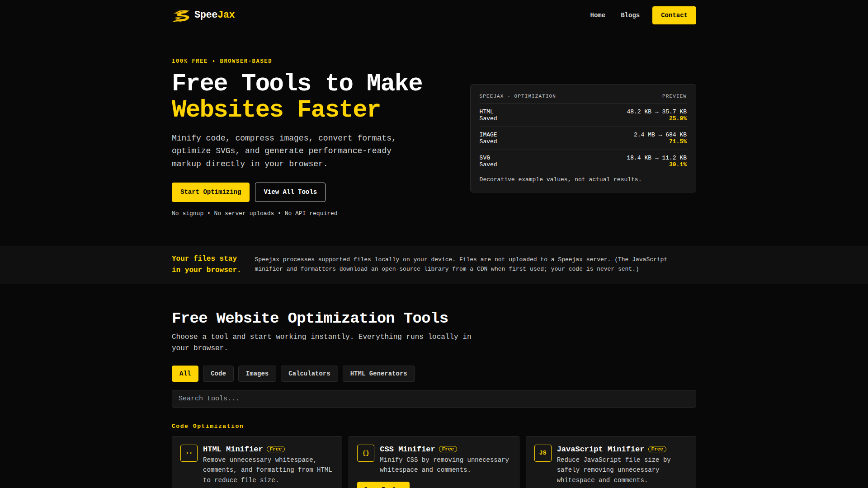This screenshot has width=868, height=488.
Task: Filter tools by Images
Action: 257,374
